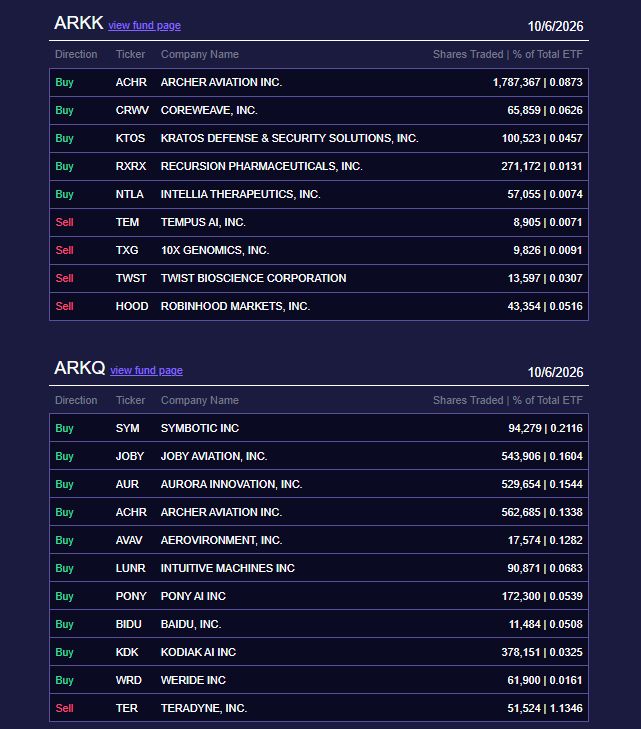Click Buy direction in SYM row
The height and width of the screenshot is (729, 641).
[64, 428]
